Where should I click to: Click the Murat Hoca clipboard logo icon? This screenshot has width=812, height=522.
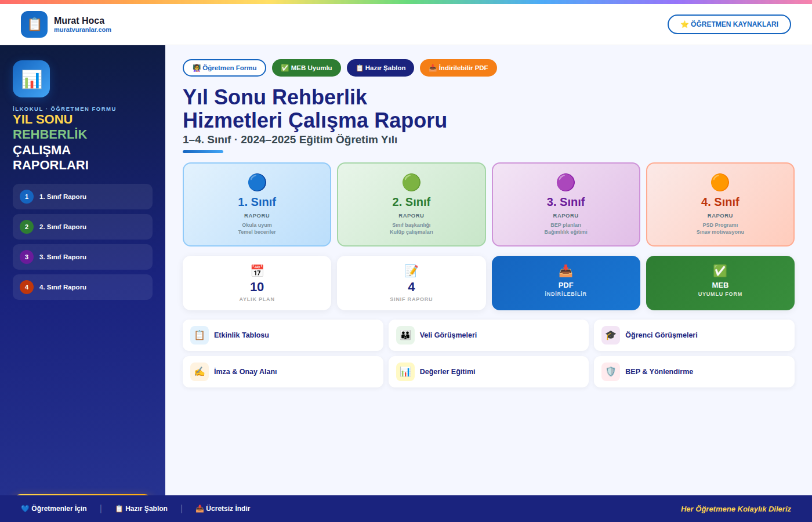[34, 24]
